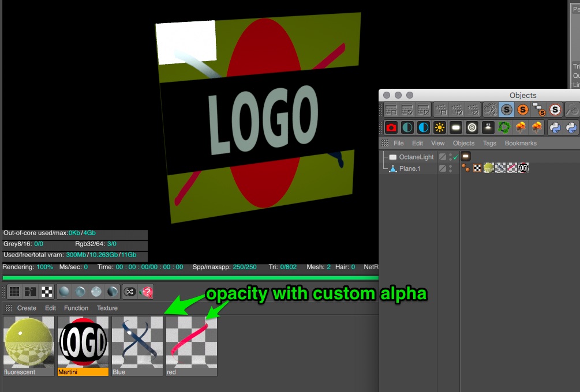Viewport: 580px width, 392px height.
Task: Click the highlighted grey S solo icon
Action: point(507,110)
